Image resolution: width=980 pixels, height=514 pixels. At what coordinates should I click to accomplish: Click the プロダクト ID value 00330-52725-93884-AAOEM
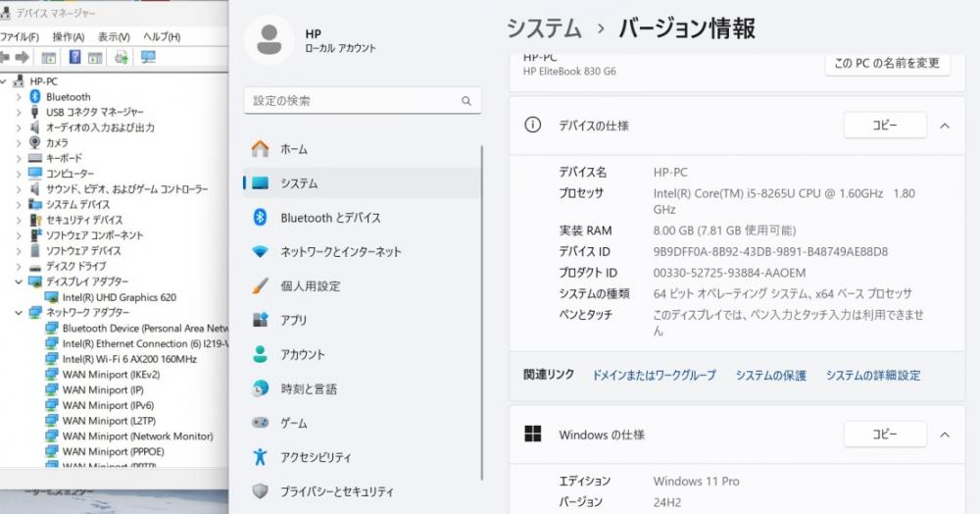(x=729, y=273)
